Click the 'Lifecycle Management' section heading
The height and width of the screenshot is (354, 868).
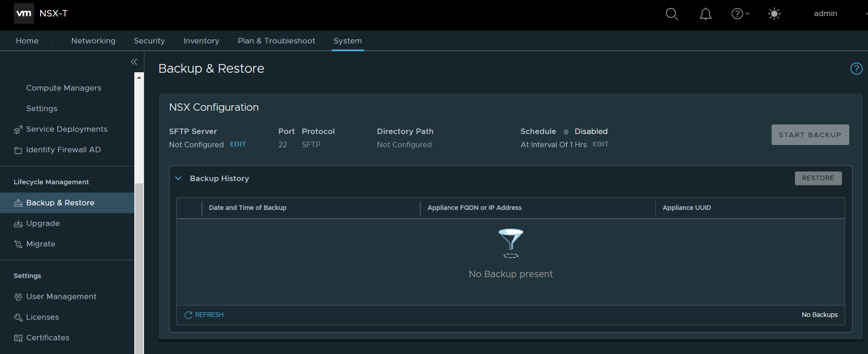51,182
